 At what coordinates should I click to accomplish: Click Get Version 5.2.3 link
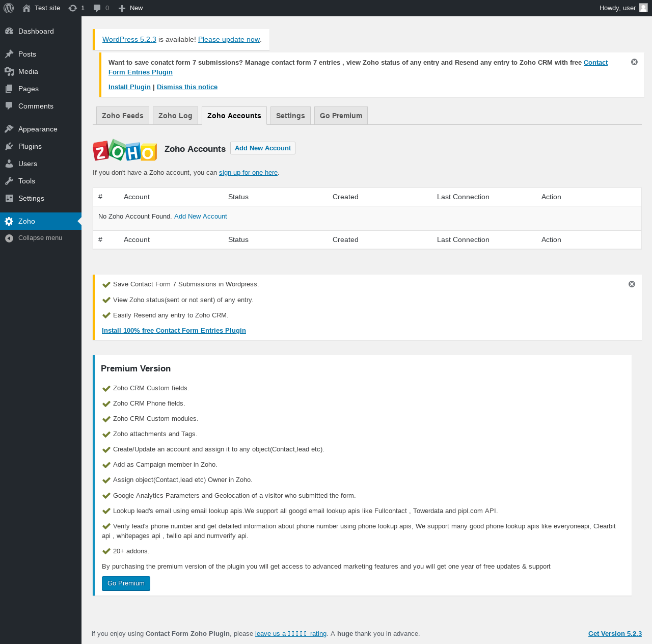(615, 633)
